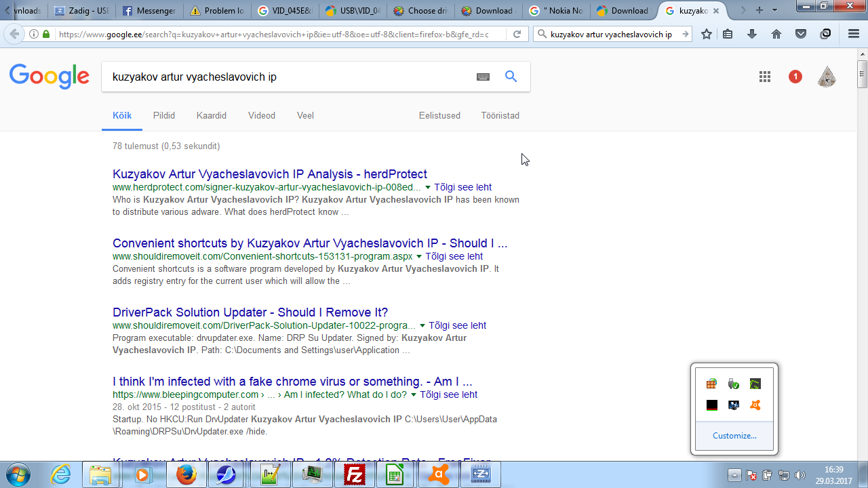Screen dimensions: 868x488
Task: Open a new tab with plus button
Action: (759, 10)
